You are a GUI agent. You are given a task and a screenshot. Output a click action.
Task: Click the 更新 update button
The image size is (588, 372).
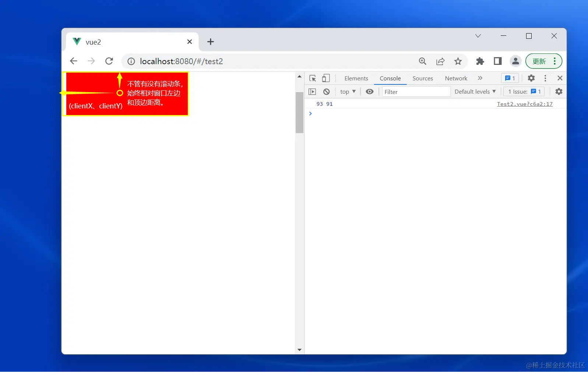tap(540, 61)
